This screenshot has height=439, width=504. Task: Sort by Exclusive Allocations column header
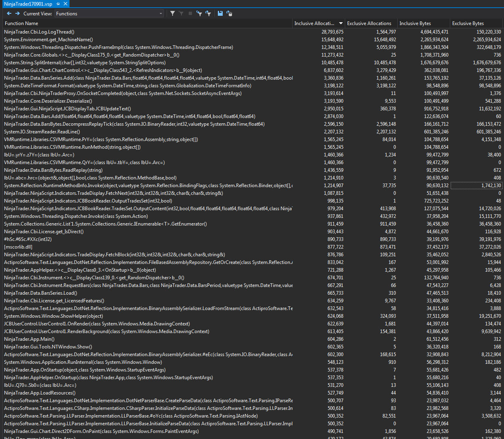point(371,23)
